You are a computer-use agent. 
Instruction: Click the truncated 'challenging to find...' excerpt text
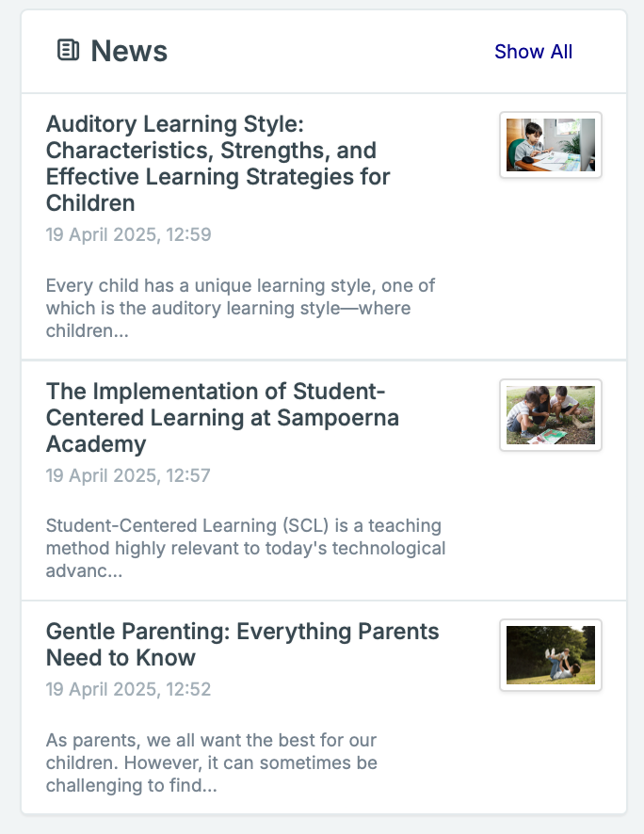tap(131, 785)
